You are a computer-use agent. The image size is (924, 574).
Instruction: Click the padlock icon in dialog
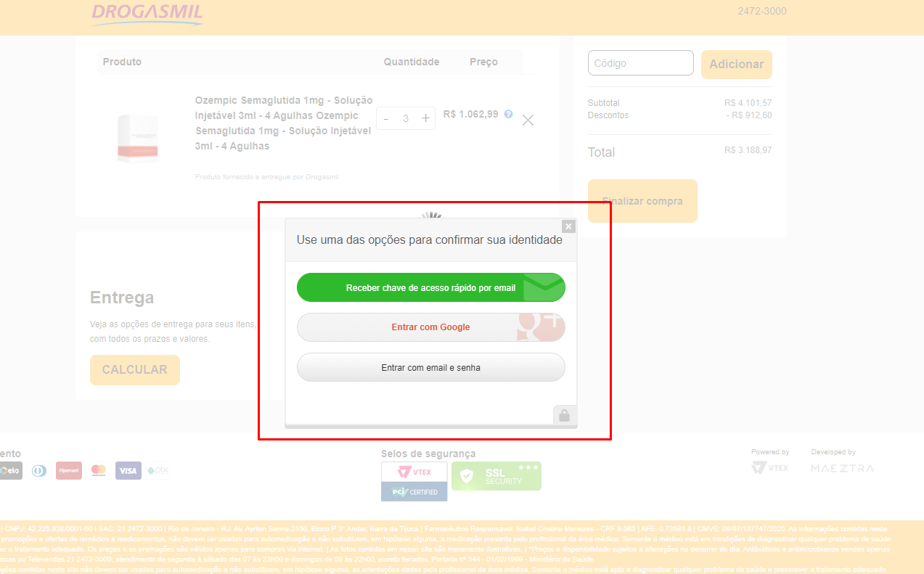click(565, 416)
